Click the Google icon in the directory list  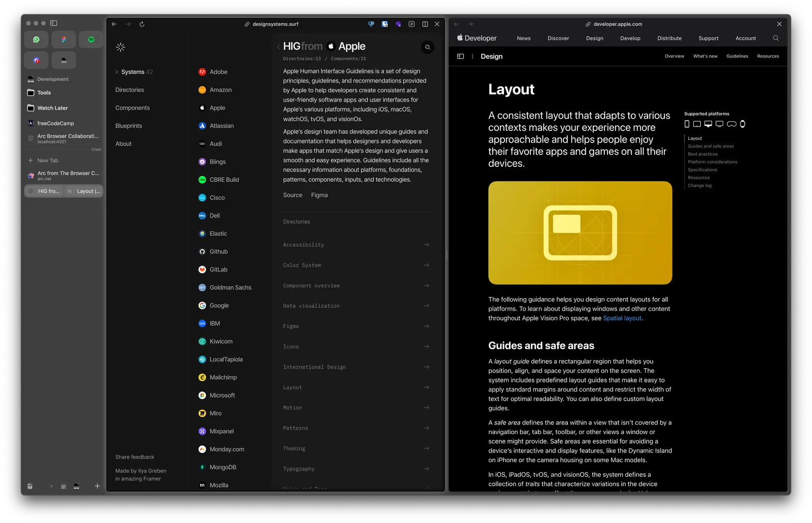point(202,305)
